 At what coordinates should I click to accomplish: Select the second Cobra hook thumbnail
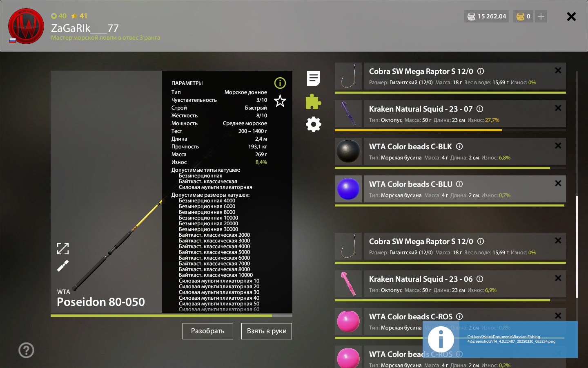(348, 246)
